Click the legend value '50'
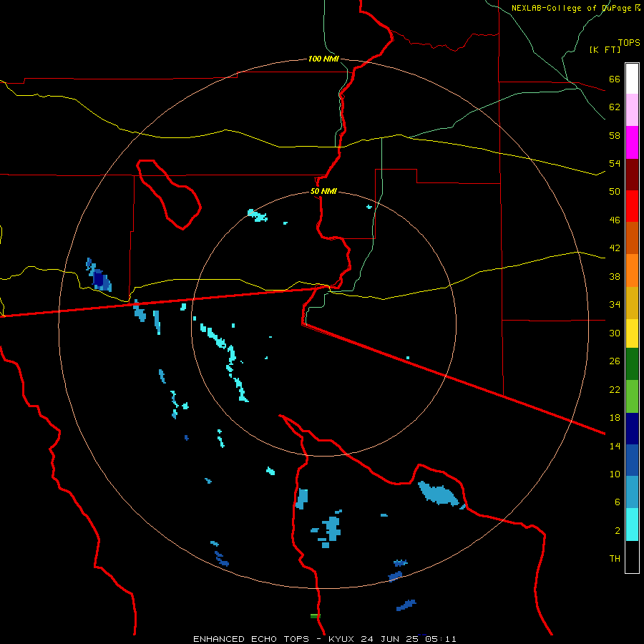Viewport: 644px width, 644px height. tap(615, 191)
